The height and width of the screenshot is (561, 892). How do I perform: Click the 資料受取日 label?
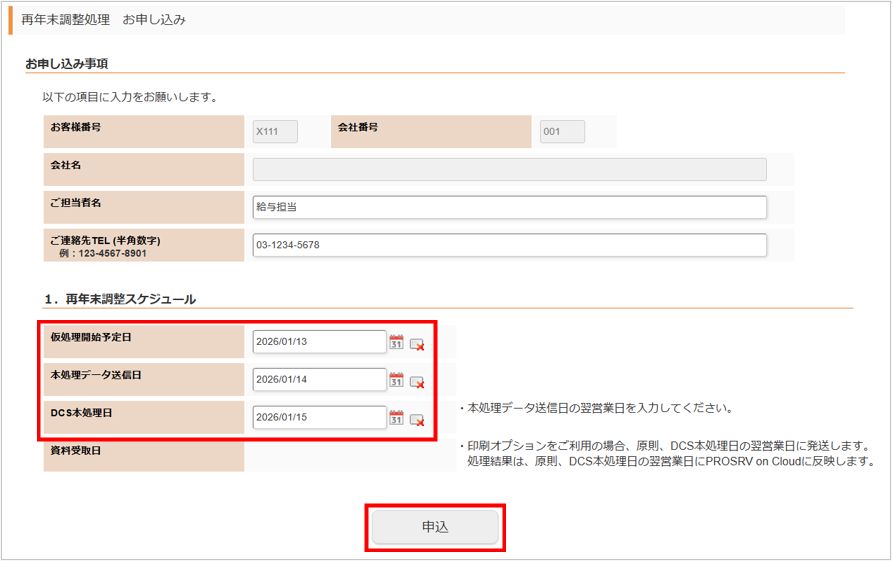click(x=76, y=451)
